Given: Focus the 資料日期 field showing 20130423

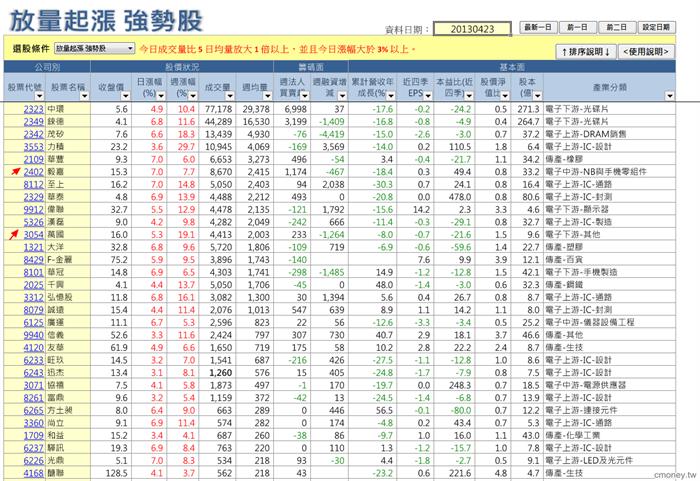Looking at the screenshot, I should pyautogui.click(x=472, y=29).
